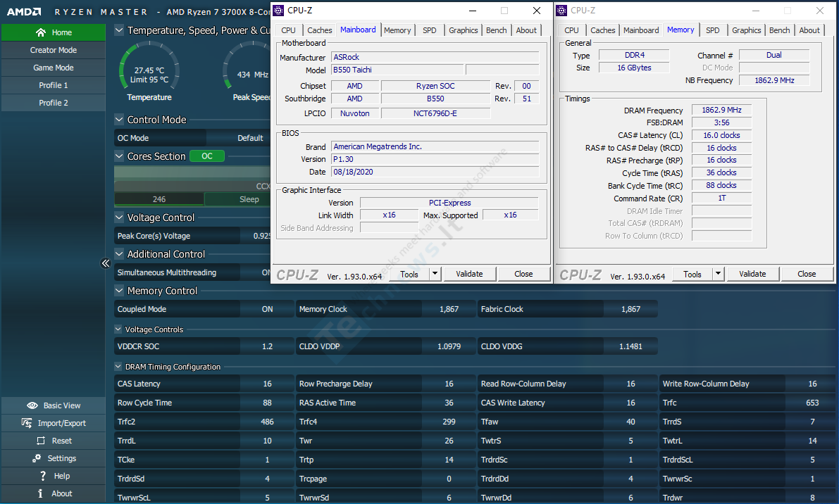Toggle the OC indicator in Cores Section
Image resolution: width=839 pixels, height=504 pixels.
pyautogui.click(x=207, y=156)
